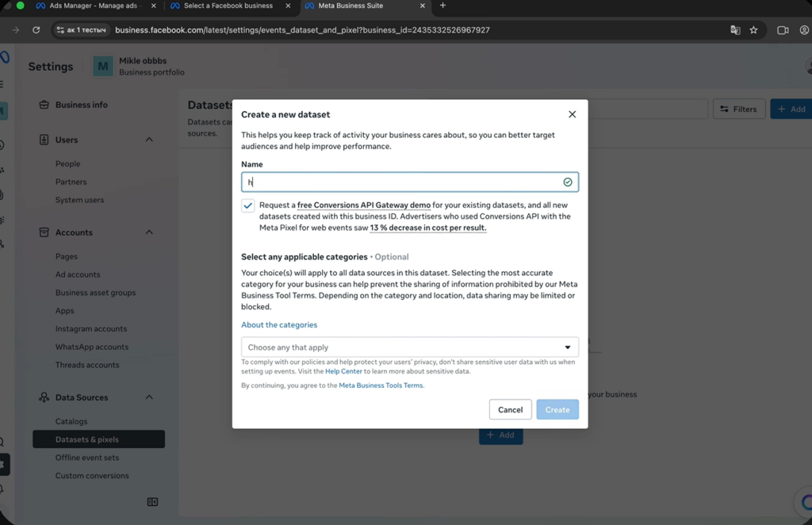Click the Settings heading

click(x=51, y=67)
